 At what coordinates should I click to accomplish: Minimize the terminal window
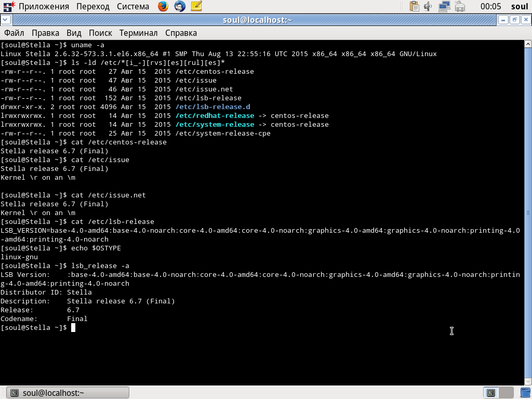click(x=503, y=20)
